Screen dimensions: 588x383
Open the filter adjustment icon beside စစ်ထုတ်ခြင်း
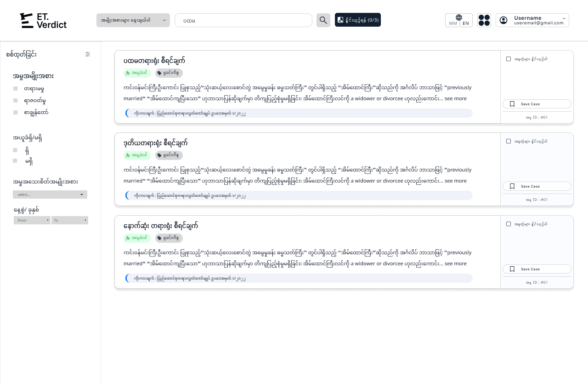88,54
